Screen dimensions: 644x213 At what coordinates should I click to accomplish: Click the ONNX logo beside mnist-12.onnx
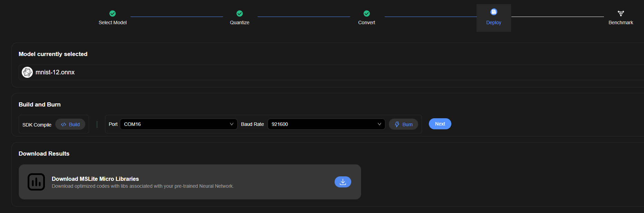click(x=27, y=72)
